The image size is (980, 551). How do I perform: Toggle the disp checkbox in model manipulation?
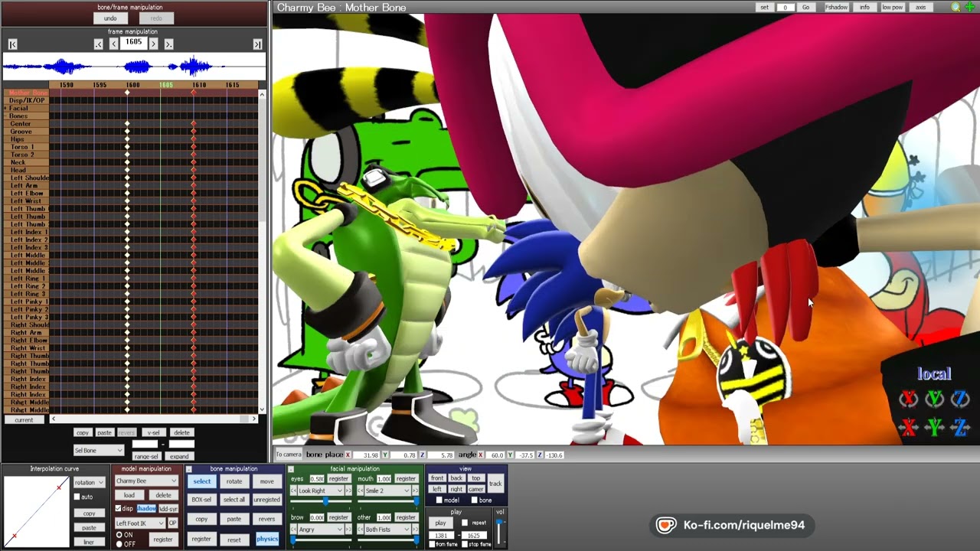[x=118, y=508]
